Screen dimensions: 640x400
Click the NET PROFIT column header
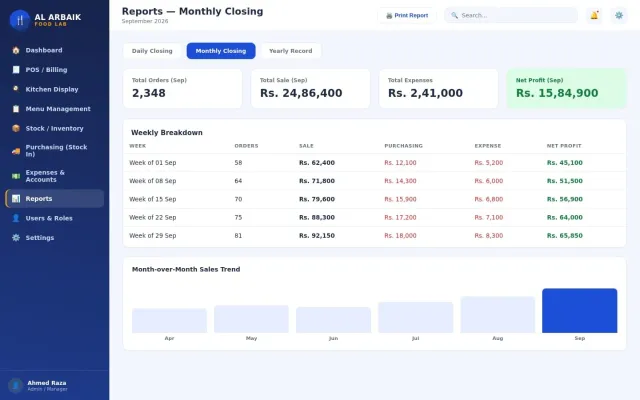click(564, 146)
